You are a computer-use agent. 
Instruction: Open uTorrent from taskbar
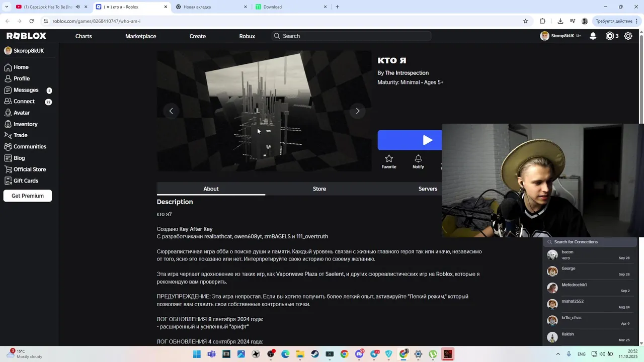click(433, 354)
